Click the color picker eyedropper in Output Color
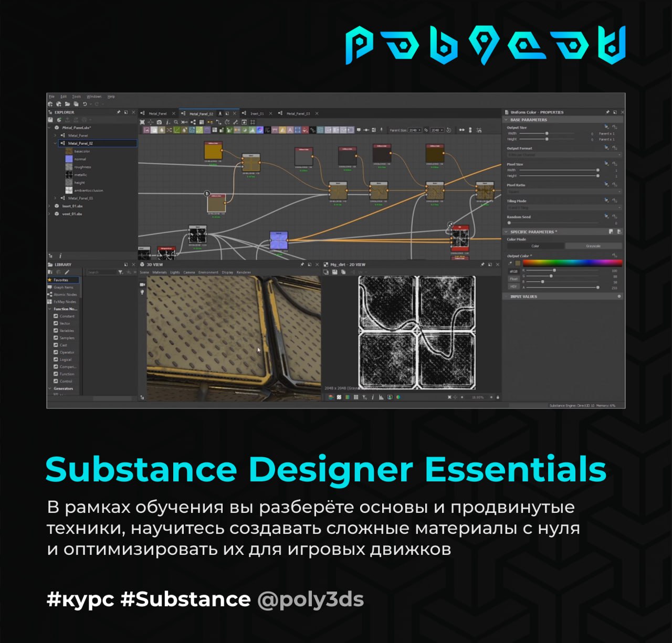This screenshot has width=672, height=643. [x=510, y=263]
